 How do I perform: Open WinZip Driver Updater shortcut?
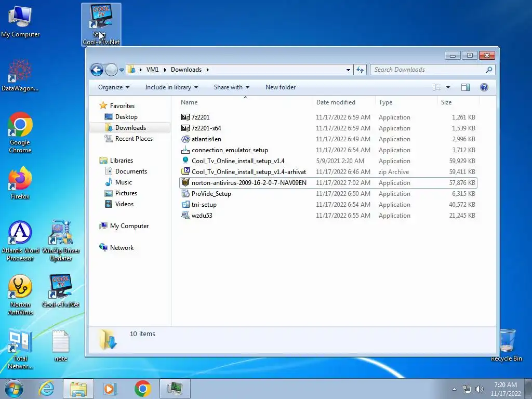point(61,241)
